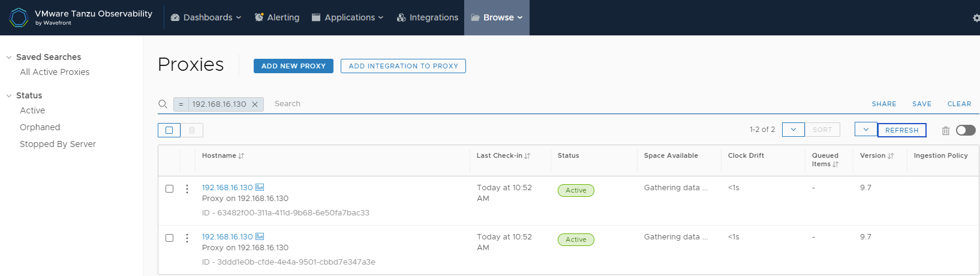This screenshot has width=980, height=276.
Task: Select the first proxy row checkbox
Action: [169, 189]
